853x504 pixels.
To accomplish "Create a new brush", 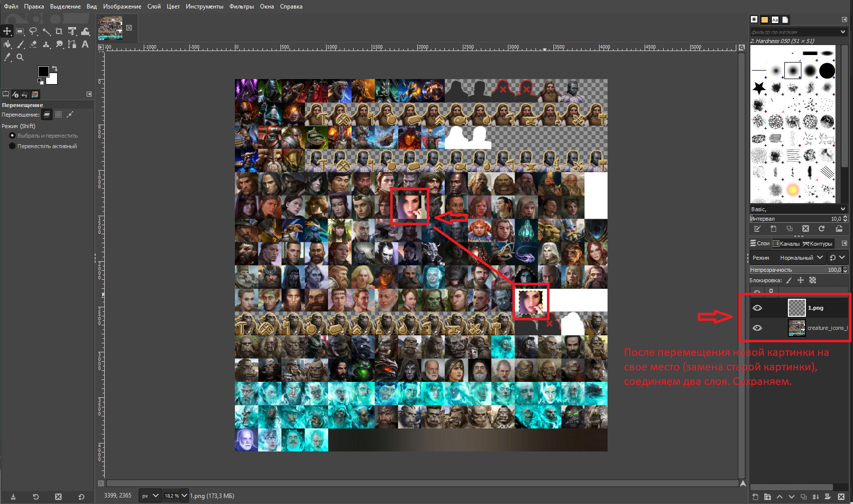I will [773, 229].
